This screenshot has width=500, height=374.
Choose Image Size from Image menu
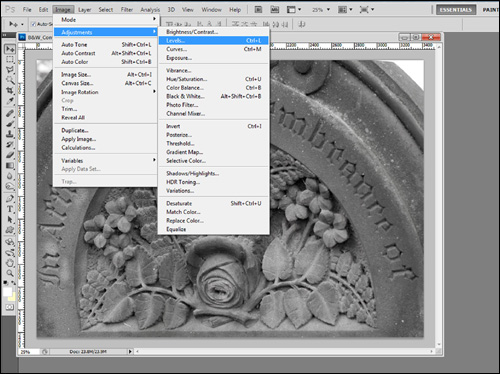(x=106, y=75)
